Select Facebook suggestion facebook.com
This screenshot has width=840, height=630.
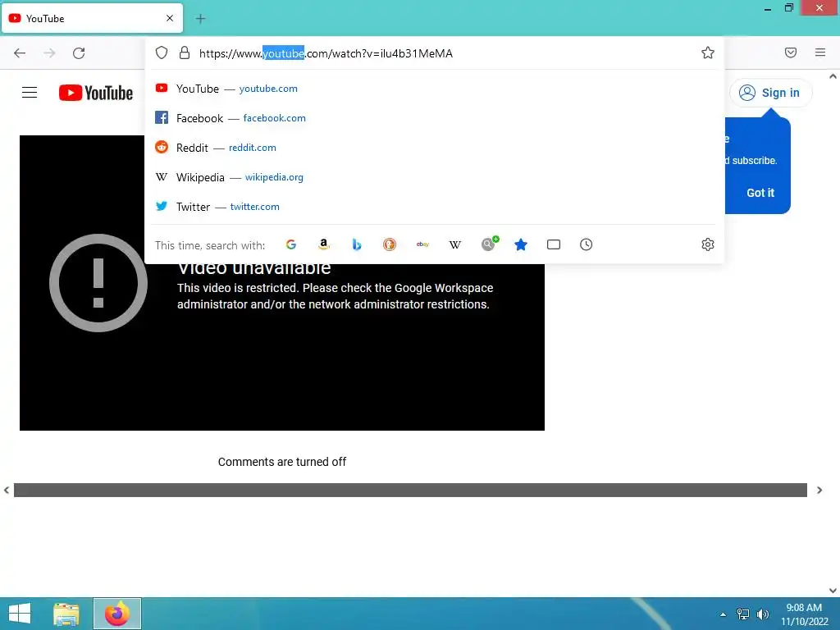tap(434, 118)
